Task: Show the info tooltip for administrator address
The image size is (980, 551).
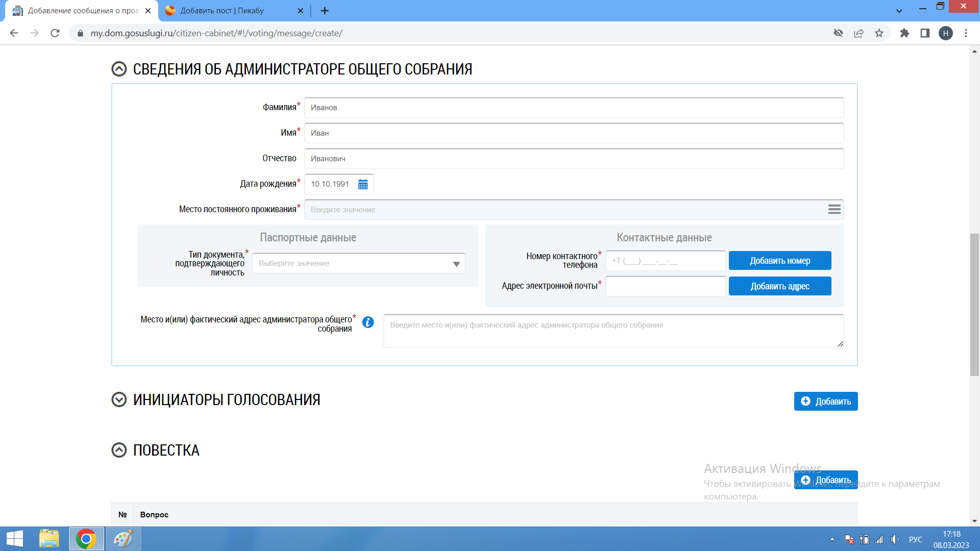Action: pyautogui.click(x=368, y=322)
